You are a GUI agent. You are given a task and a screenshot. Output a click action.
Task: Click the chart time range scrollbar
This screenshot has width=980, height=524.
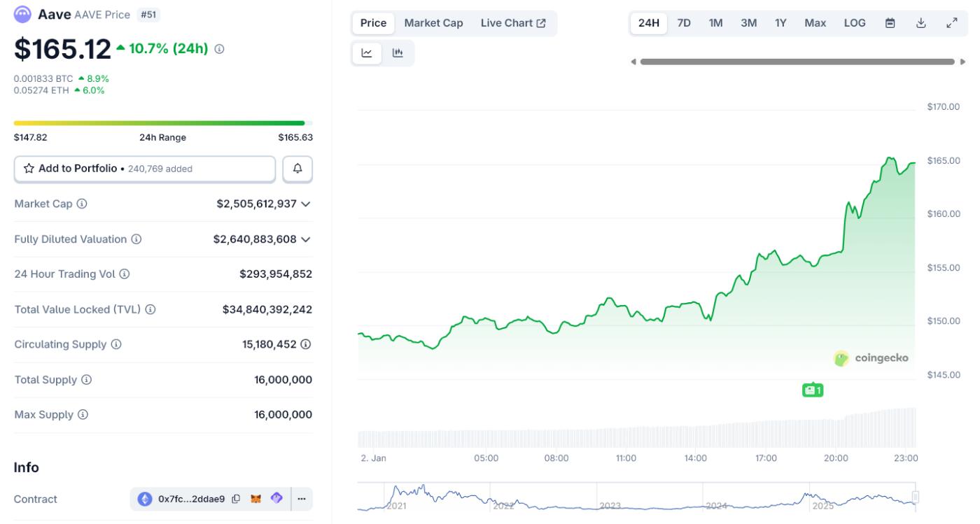(797, 62)
